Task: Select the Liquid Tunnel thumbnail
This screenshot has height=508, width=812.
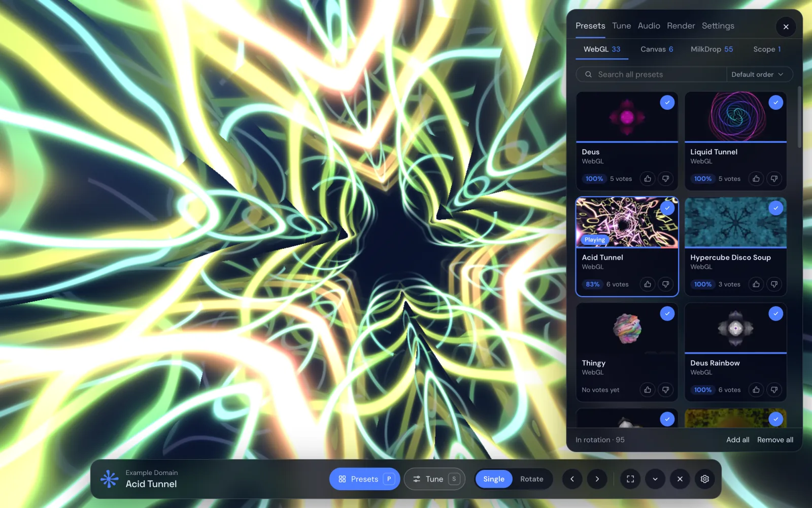Action: [x=736, y=117]
